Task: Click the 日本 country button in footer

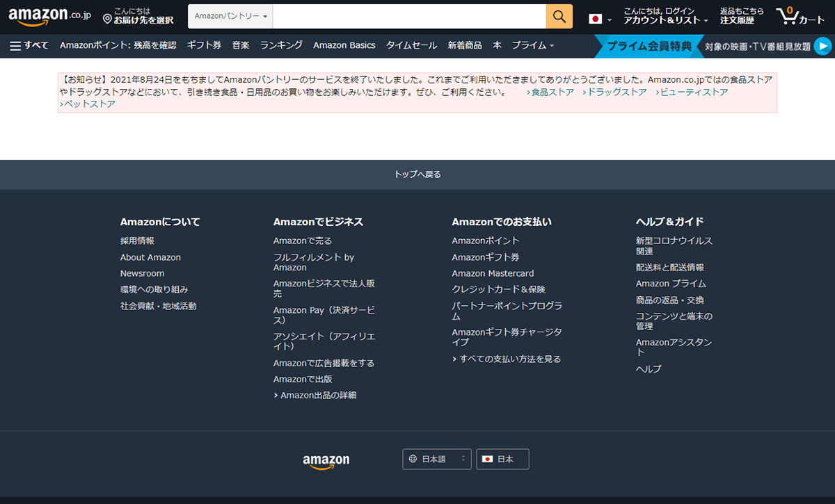Action: 502,459
